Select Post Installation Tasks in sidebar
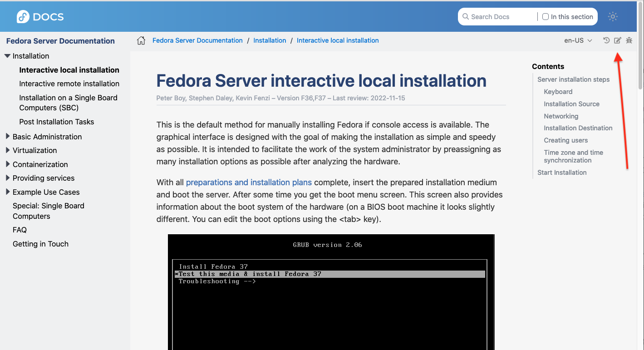644x350 pixels. (56, 122)
